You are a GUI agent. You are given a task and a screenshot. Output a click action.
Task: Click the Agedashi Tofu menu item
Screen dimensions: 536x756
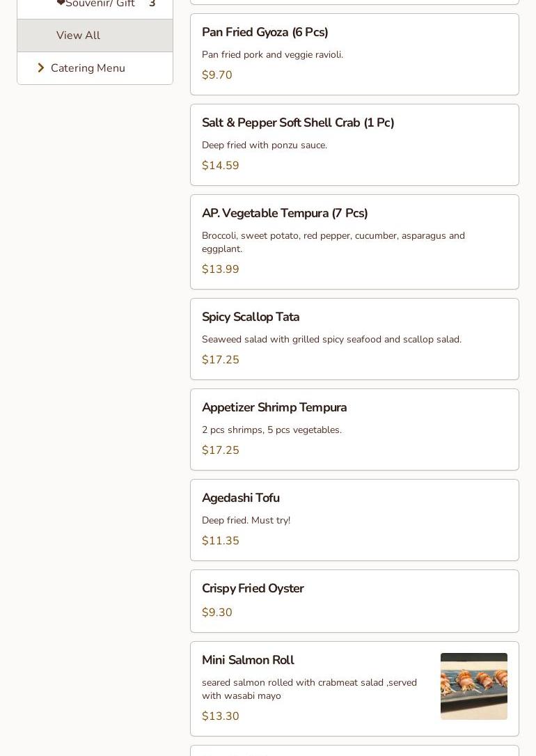240,498
